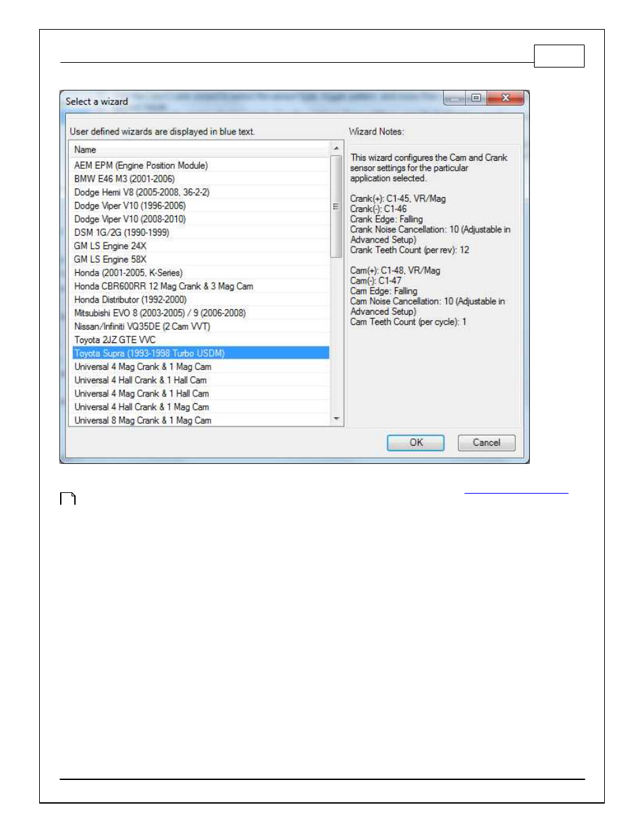Click the wizard list scrollbar thumb

click(336, 207)
